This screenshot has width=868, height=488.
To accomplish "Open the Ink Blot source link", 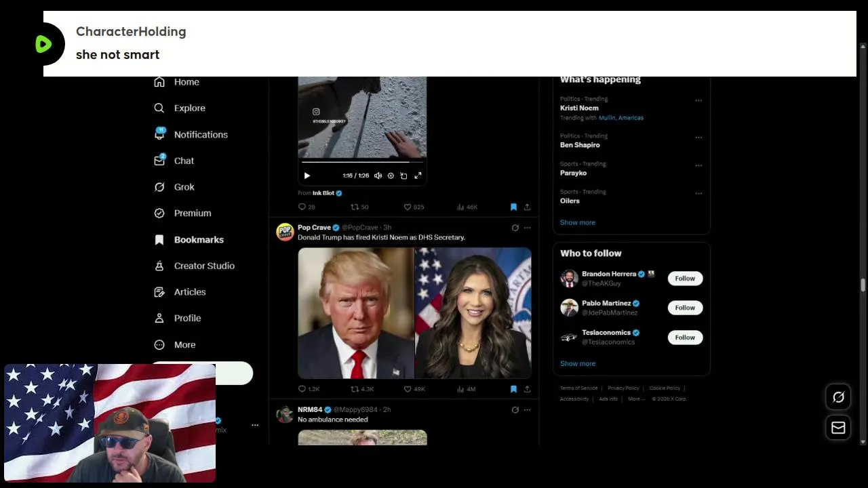I will coord(327,193).
